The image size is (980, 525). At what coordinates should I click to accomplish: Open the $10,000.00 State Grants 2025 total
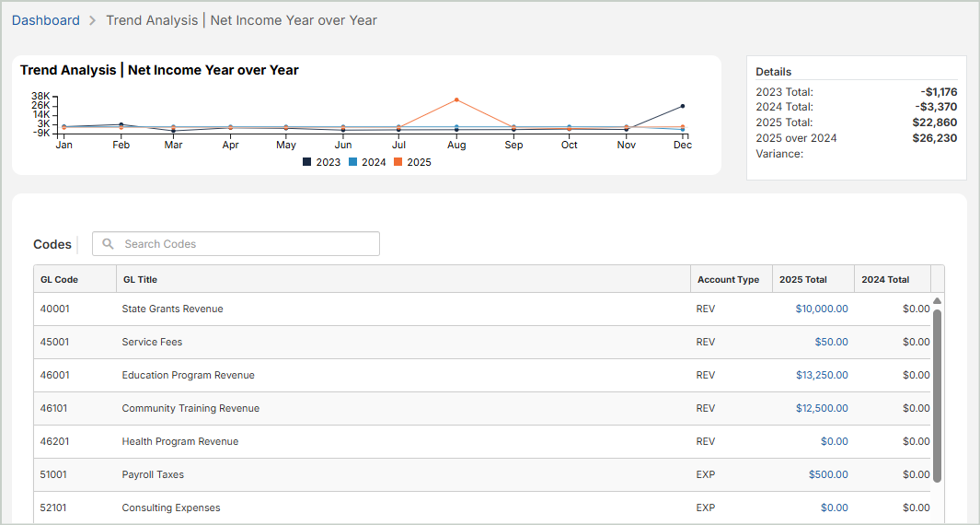coord(822,309)
